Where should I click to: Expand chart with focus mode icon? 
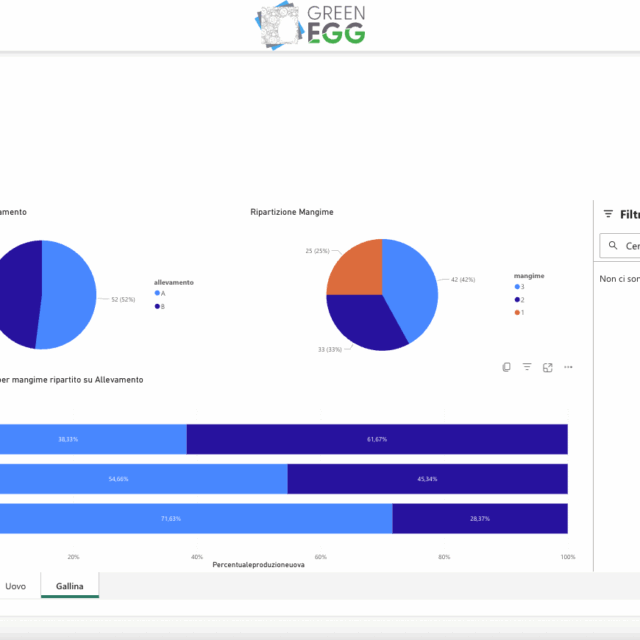(x=548, y=368)
